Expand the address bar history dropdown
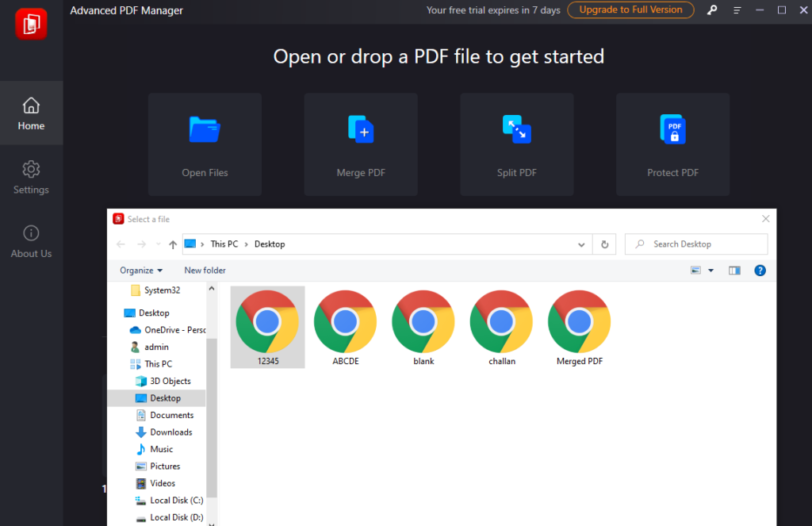Image resolution: width=812 pixels, height=526 pixels. click(581, 244)
